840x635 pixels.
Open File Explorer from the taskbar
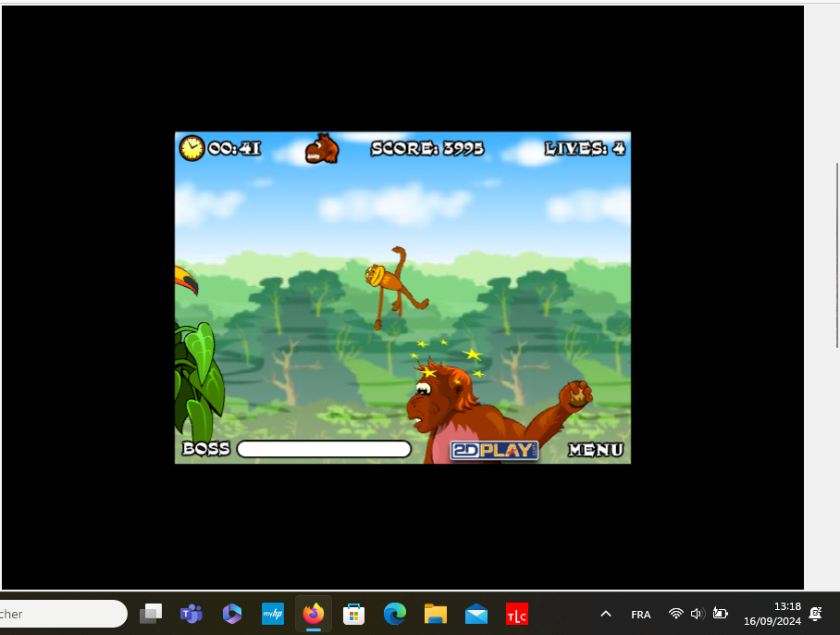pyautogui.click(x=436, y=614)
